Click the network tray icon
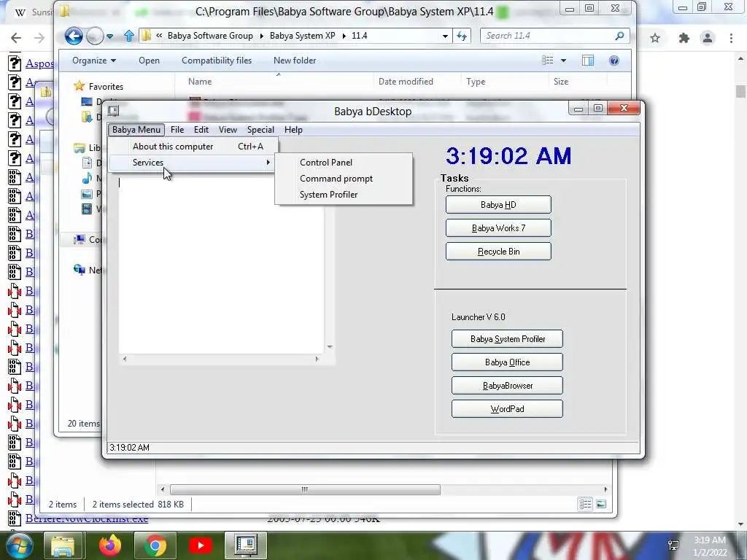Image resolution: width=747 pixels, height=560 pixels. point(673,545)
